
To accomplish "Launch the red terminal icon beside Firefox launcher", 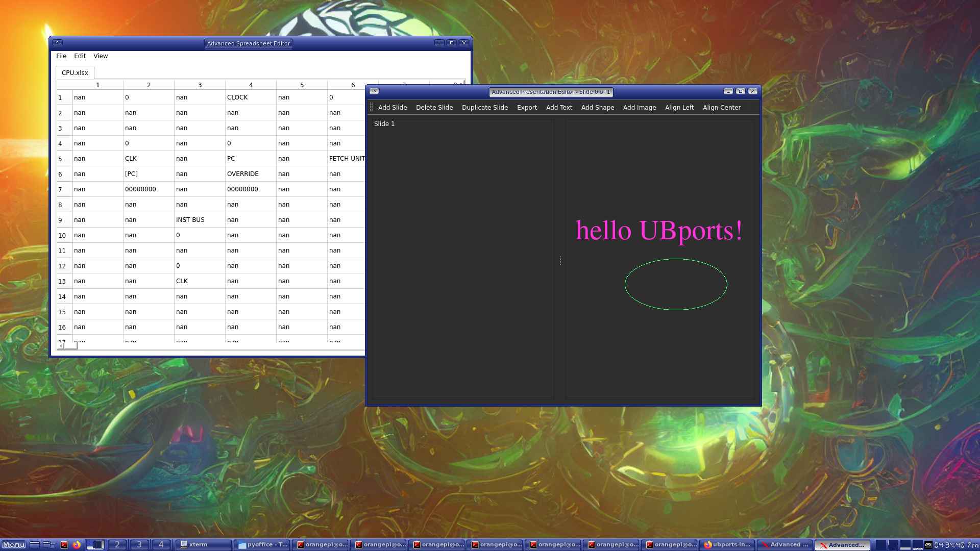I will [64, 545].
